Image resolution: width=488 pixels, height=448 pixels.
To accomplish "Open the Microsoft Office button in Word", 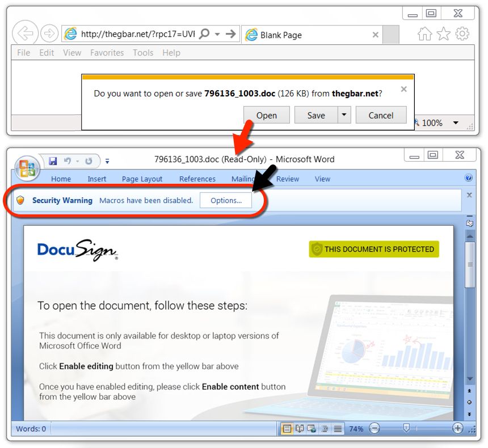I will [x=27, y=168].
